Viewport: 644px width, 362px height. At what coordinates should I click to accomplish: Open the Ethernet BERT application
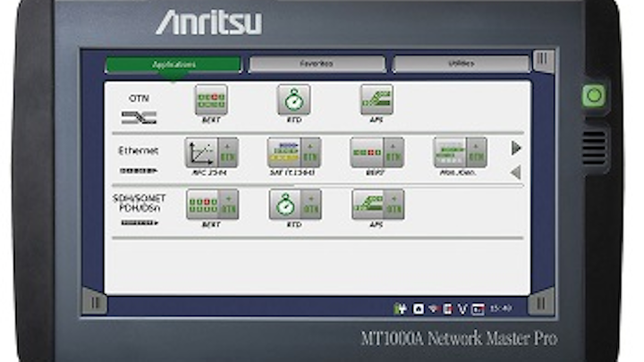click(x=367, y=153)
